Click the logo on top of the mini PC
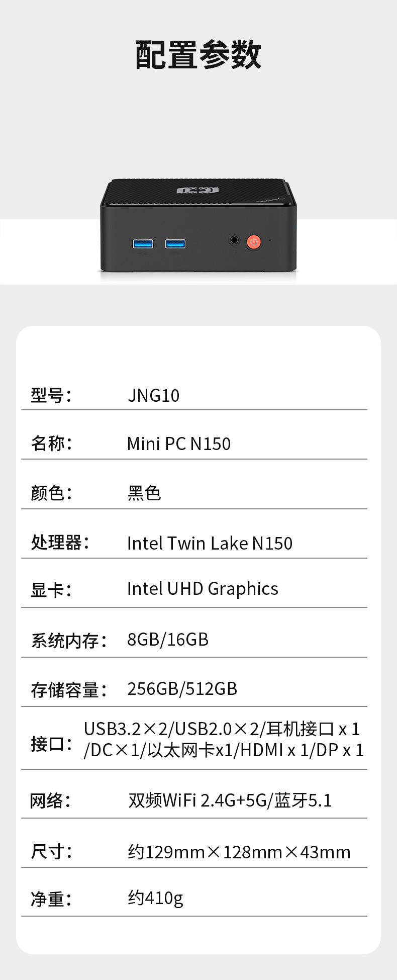Screen dimensions: 397x980 [197, 191]
